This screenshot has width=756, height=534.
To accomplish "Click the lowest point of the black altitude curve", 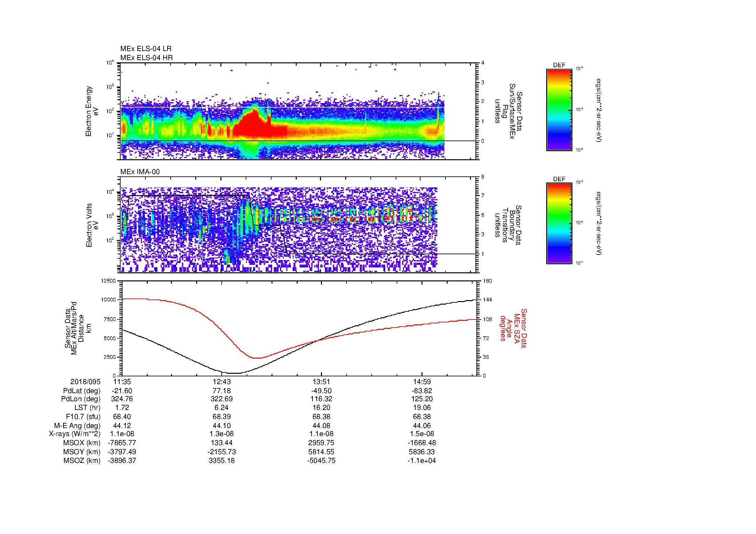I will click(x=234, y=373).
